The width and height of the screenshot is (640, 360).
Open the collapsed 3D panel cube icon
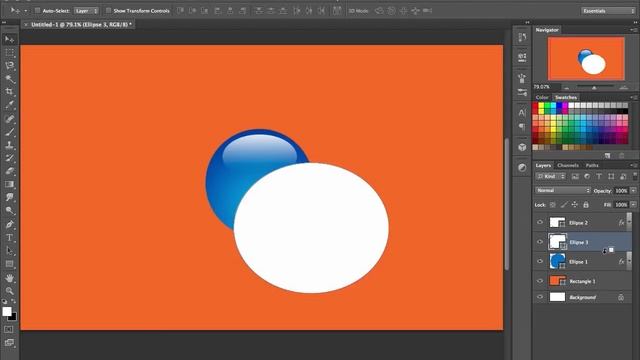coord(522,147)
